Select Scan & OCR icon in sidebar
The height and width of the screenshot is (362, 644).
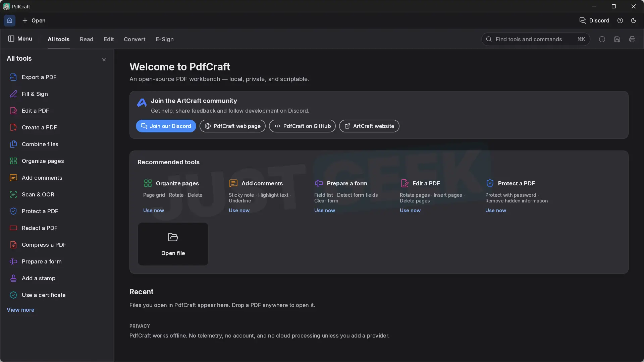[x=13, y=194]
